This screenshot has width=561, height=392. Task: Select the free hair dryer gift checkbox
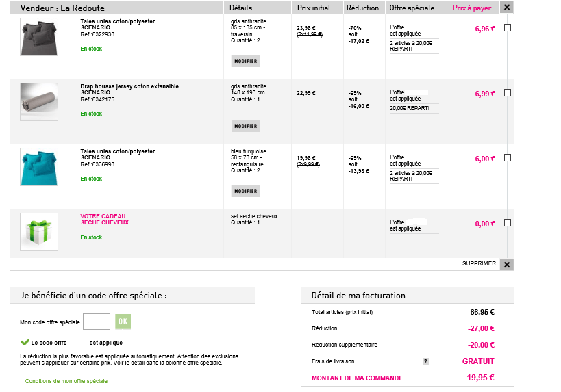tap(508, 223)
